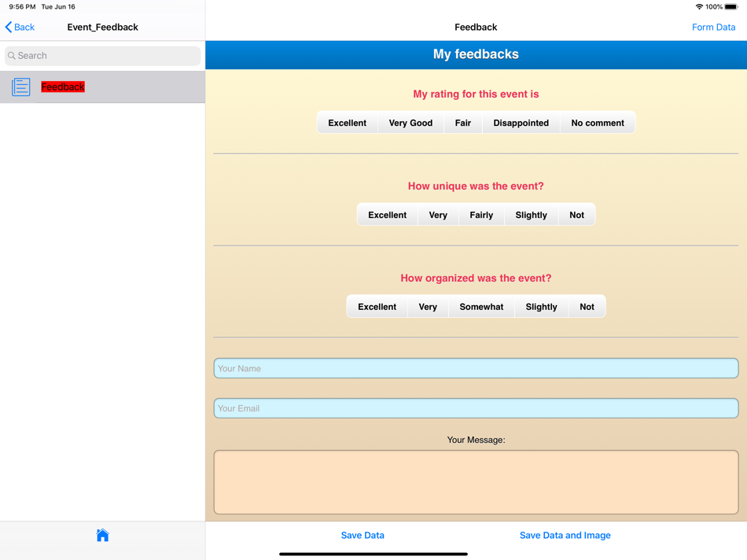Image resolution: width=747 pixels, height=560 pixels.
Task: Focus the Search field
Action: (x=102, y=56)
